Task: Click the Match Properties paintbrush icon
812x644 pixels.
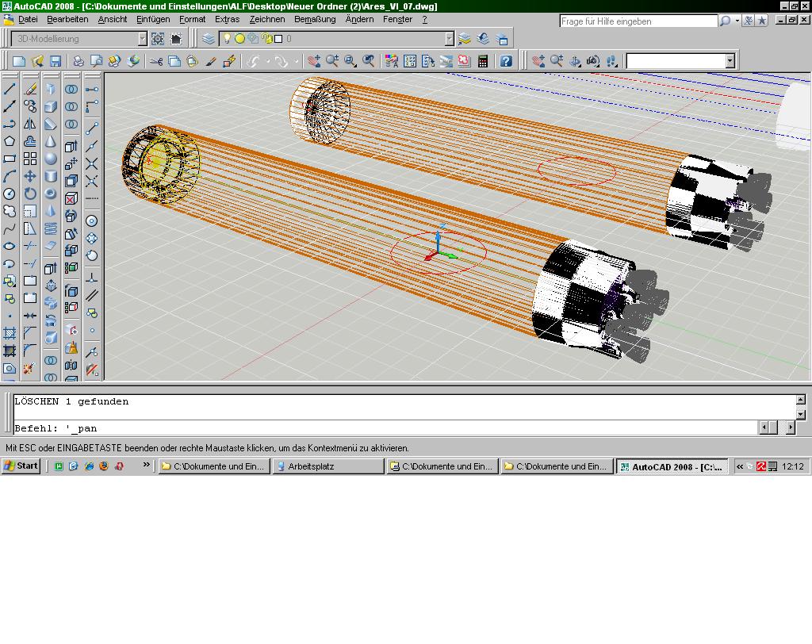Action: [x=210, y=61]
